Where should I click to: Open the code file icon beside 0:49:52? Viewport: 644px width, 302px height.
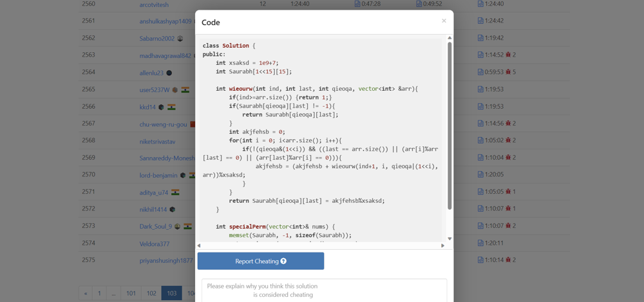(419, 4)
